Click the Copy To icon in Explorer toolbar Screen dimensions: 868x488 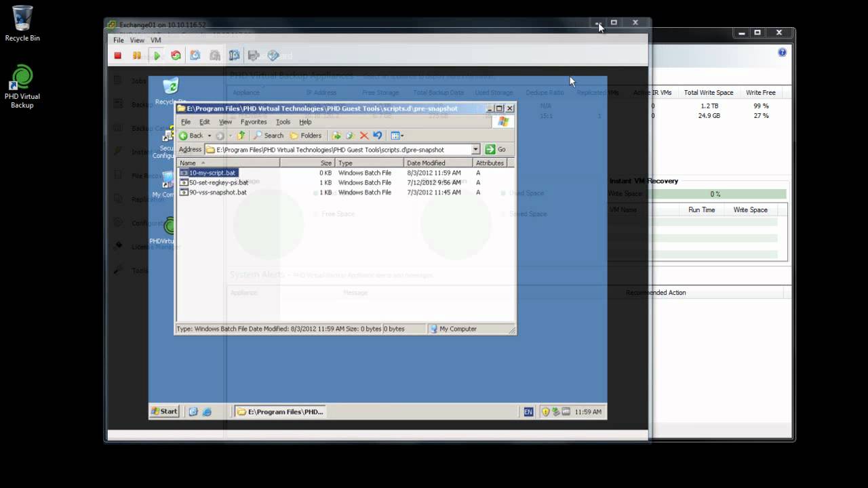[350, 136]
